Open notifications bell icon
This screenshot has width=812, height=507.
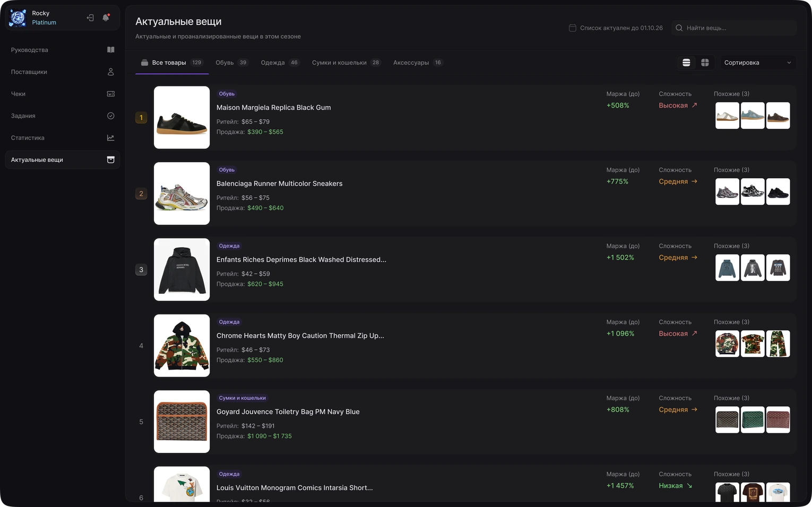click(x=106, y=18)
